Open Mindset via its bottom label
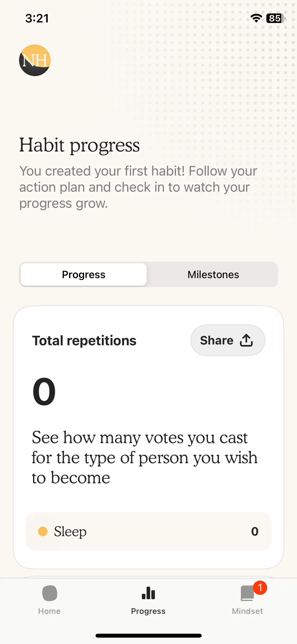 point(247,611)
